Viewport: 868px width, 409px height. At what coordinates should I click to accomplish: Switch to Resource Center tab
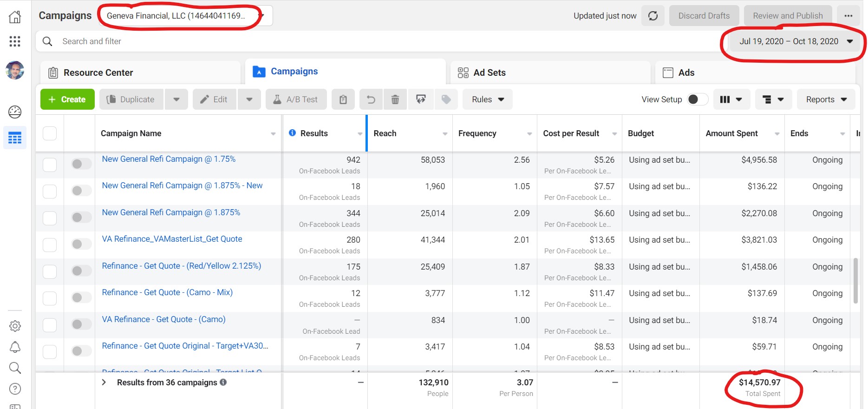tap(140, 73)
